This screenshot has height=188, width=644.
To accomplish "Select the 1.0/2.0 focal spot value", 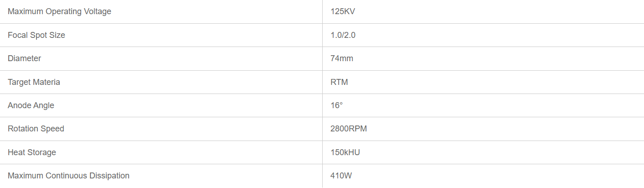I will (343, 35).
